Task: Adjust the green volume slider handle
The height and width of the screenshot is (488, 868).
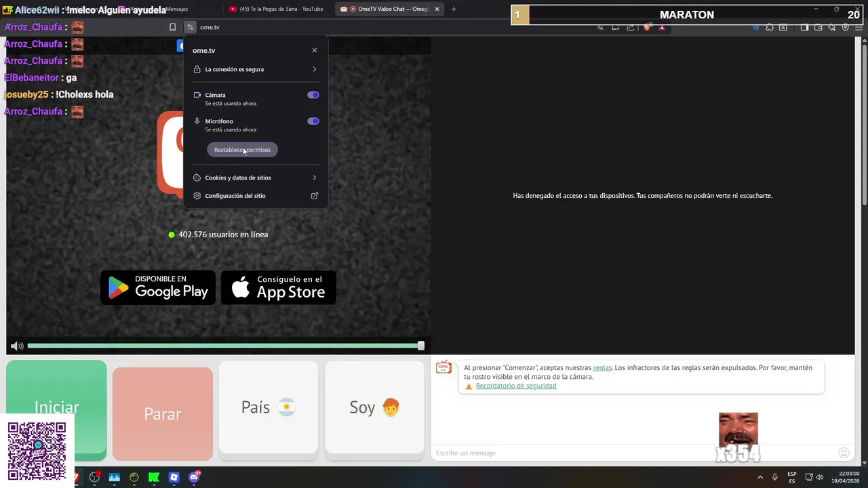Action: [421, 346]
